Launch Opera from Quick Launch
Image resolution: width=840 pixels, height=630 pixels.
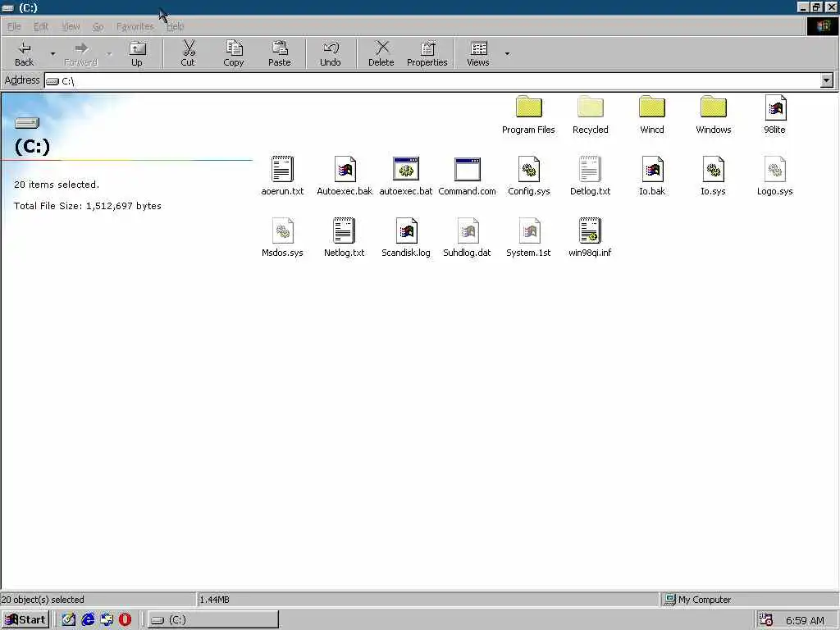pos(125,620)
